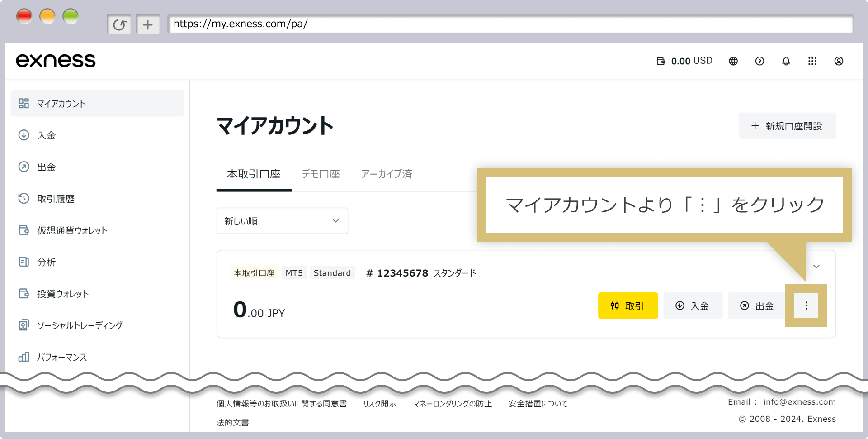Open the 新しい順 sort dropdown

(x=282, y=221)
